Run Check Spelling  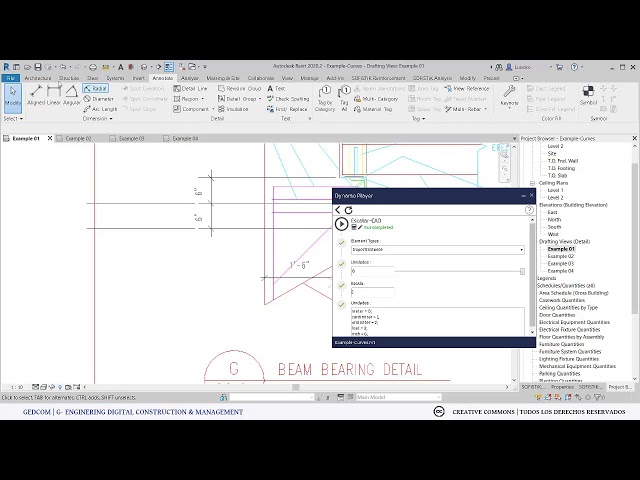click(288, 99)
